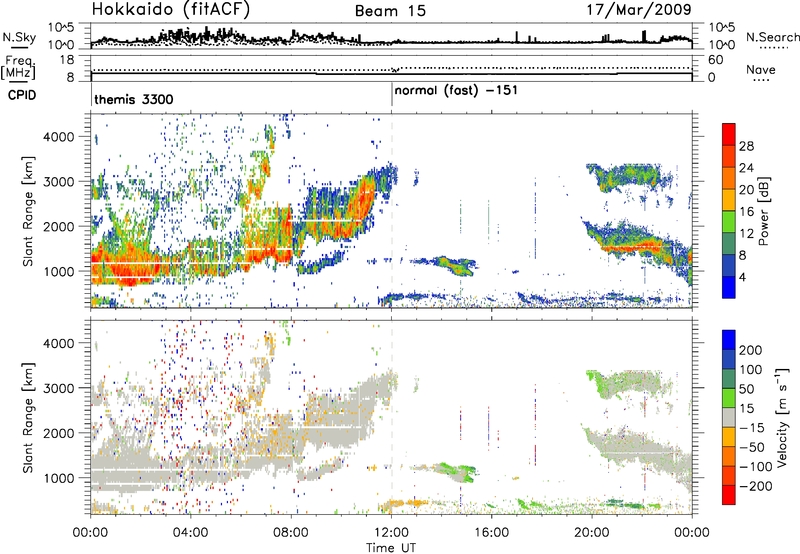Screen dimensions: 800x554
Task: Select the N.Sky legend label
Action: (19, 37)
